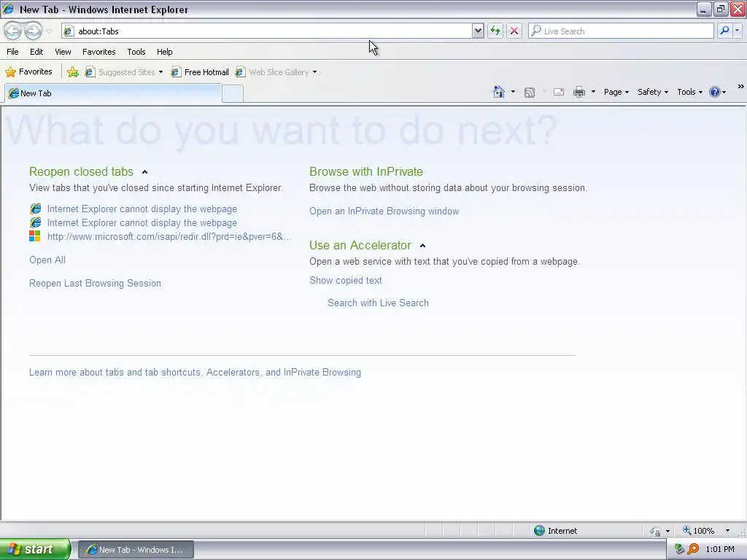Click the Print icon
The height and width of the screenshot is (560, 747).
(x=579, y=92)
